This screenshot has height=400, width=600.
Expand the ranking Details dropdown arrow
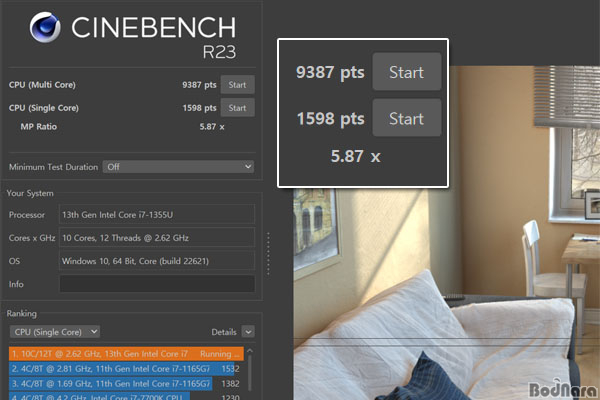click(248, 332)
